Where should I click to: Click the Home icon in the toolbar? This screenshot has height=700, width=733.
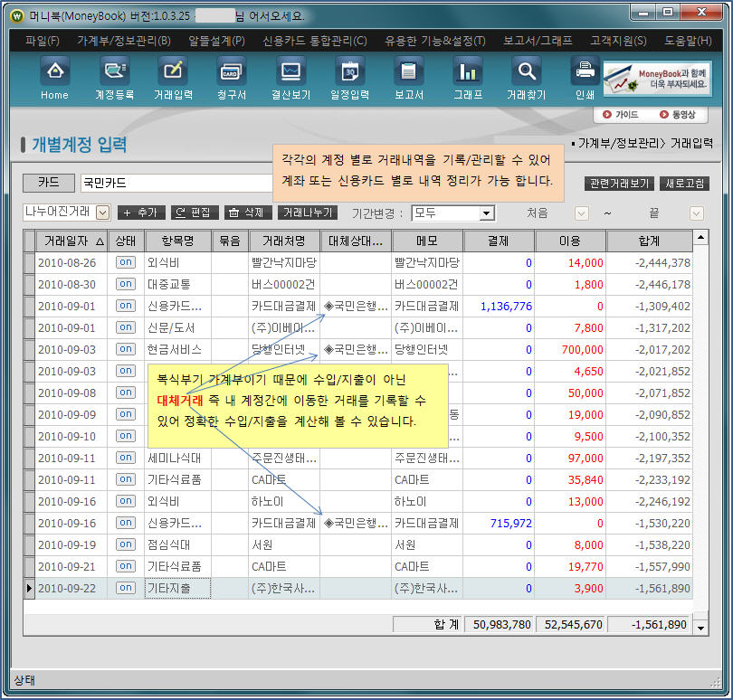point(54,72)
